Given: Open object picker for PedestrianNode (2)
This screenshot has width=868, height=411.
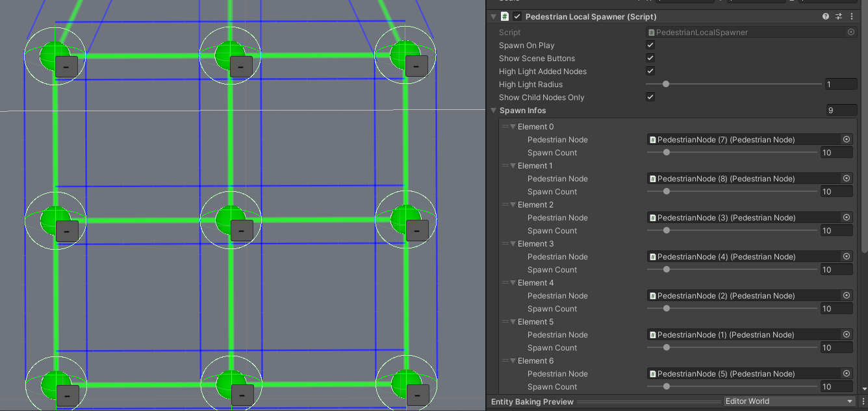Looking at the screenshot, I should [847, 295].
